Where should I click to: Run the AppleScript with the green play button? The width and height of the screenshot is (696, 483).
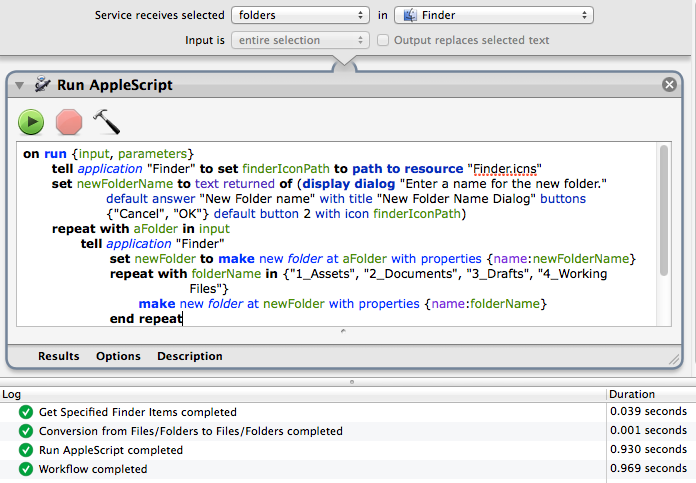tap(31, 122)
